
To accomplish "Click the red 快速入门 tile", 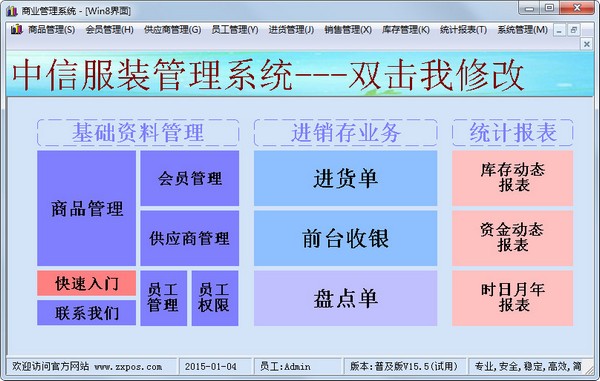I will (x=86, y=283).
